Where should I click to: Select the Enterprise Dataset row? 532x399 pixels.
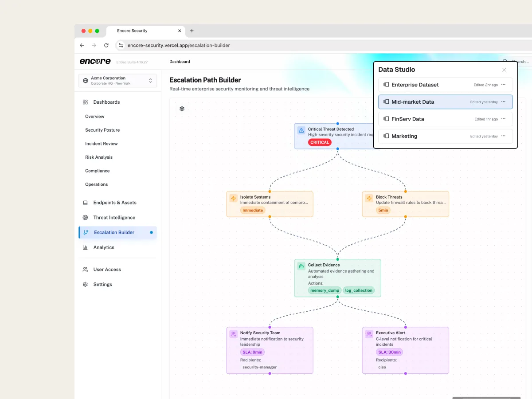coord(446,85)
